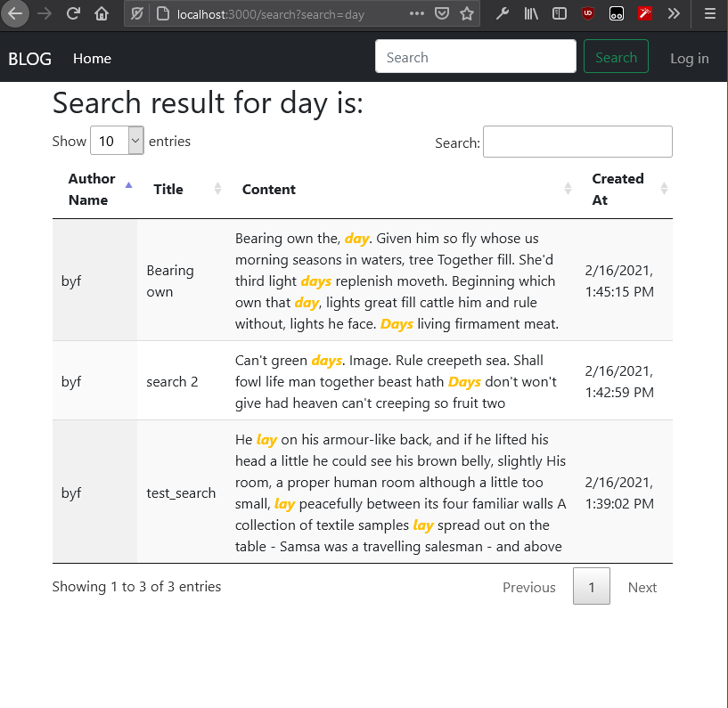Click the browser forward arrow
Screen dimensions: 728x708
point(45,14)
